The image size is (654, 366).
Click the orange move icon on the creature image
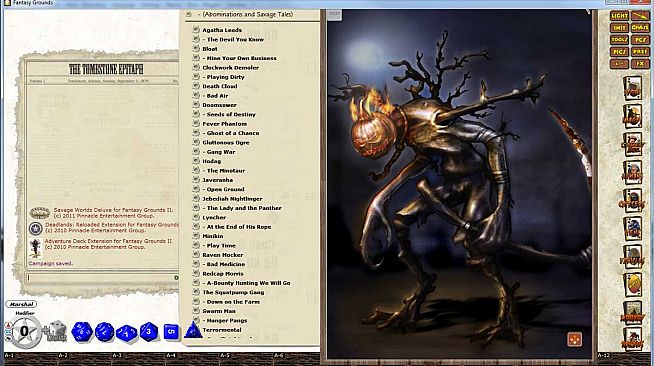[574, 339]
